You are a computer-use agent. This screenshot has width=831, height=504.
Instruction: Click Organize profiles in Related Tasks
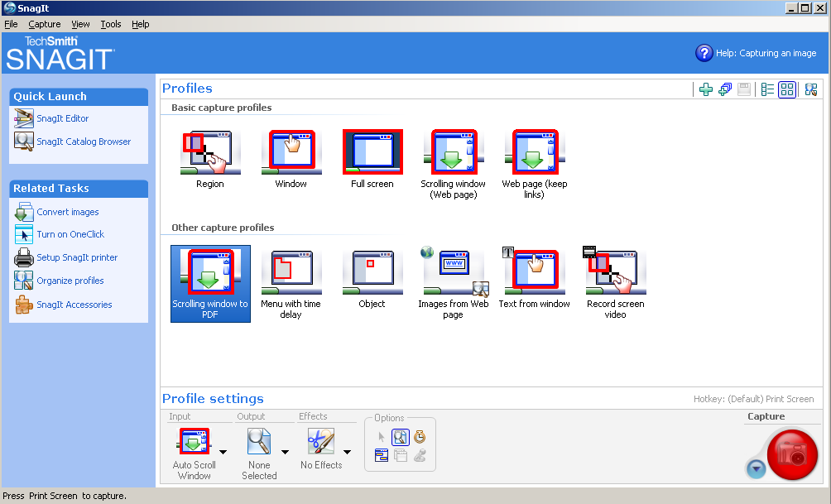(x=70, y=281)
